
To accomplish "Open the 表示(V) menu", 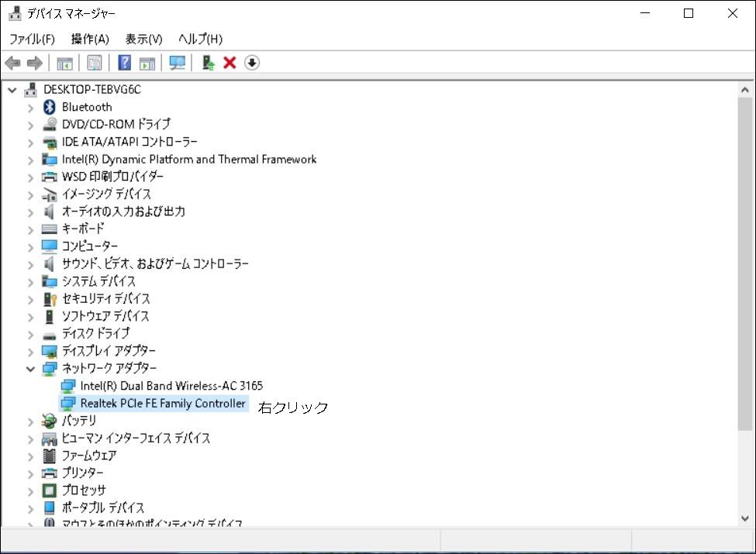I will click(143, 39).
